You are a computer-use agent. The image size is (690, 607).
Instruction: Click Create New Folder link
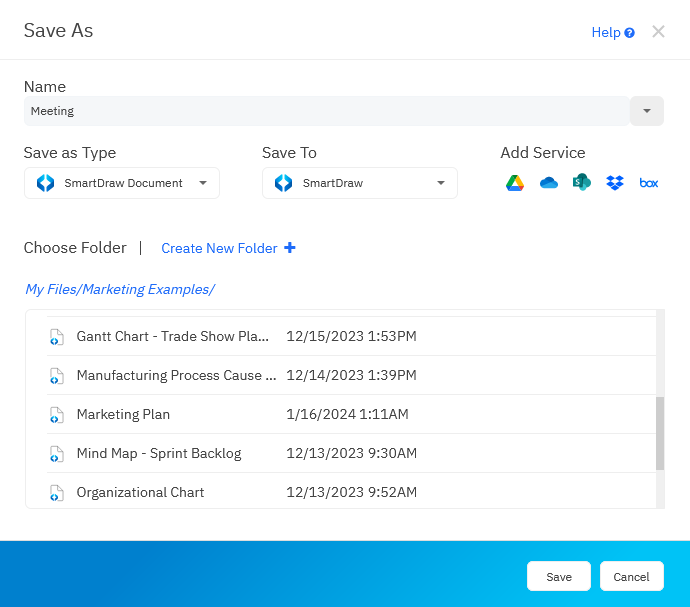(x=219, y=248)
